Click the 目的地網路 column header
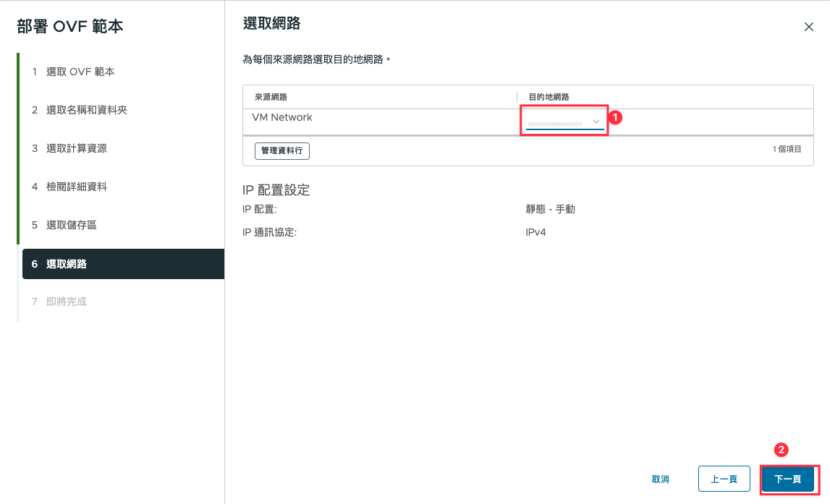830x504 pixels. [x=549, y=97]
